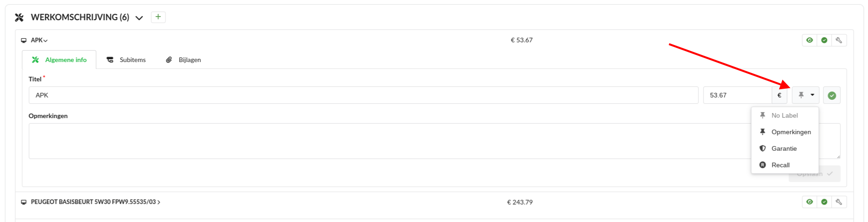Image resolution: width=868 pixels, height=222 pixels.
Task: Click the green check icon on the APK row
Action: [x=824, y=40]
